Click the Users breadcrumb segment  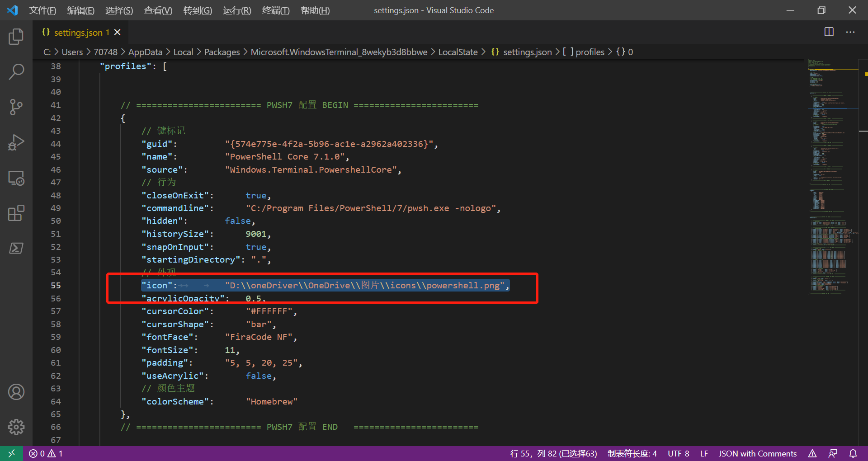pyautogui.click(x=72, y=52)
